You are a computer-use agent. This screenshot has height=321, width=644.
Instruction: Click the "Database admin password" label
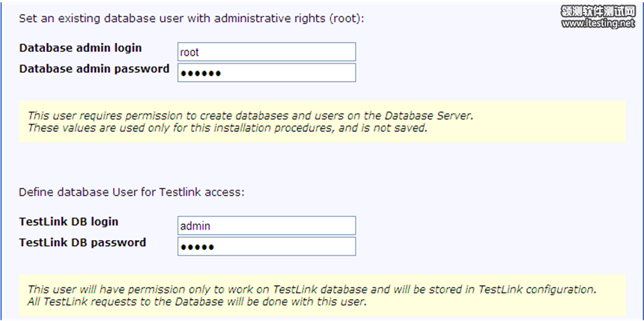coord(94,69)
